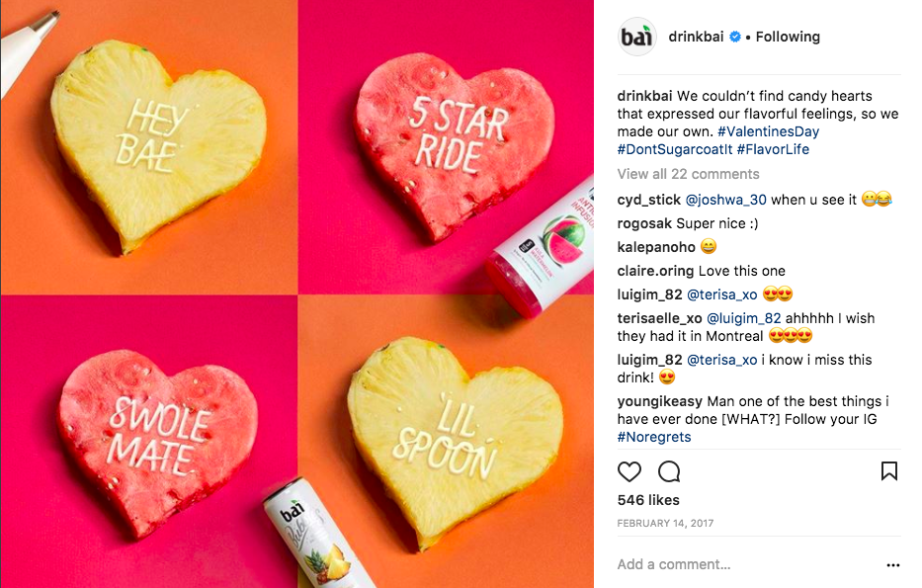922x588 pixels.
Task: Open the drinkbai username in header
Action: pos(696,37)
